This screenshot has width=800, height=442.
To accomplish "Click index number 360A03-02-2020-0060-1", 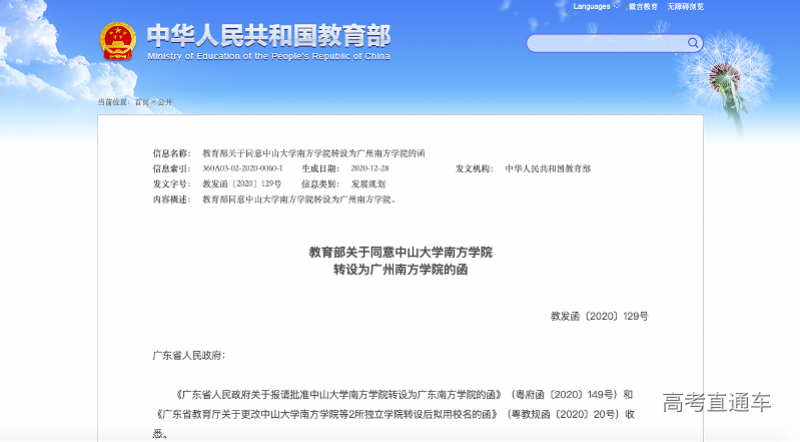I will coord(242,168).
